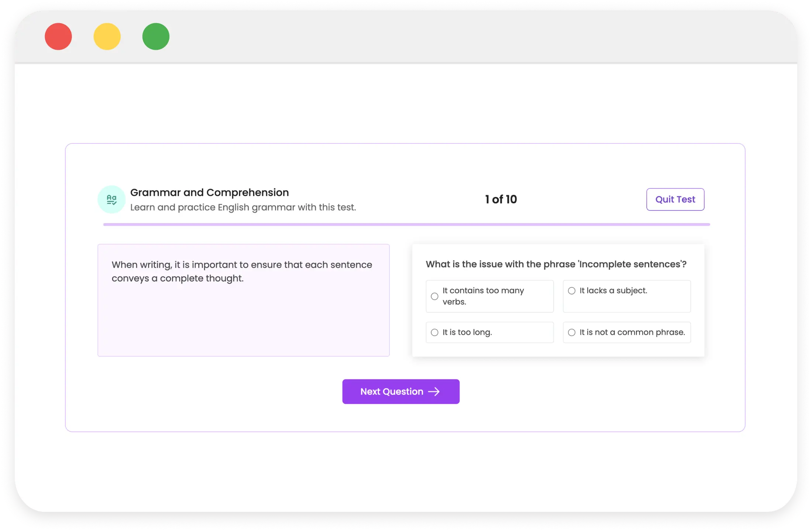The height and width of the screenshot is (531, 812).
Task: Click the arrow icon on Next Question
Action: (434, 392)
